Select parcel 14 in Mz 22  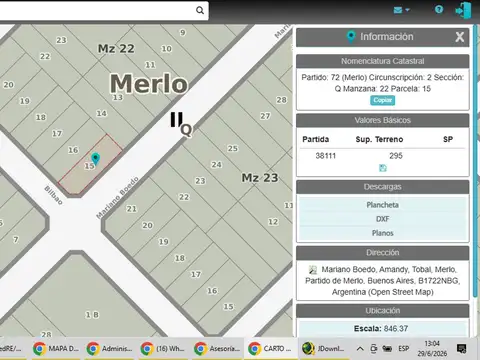(x=101, y=113)
